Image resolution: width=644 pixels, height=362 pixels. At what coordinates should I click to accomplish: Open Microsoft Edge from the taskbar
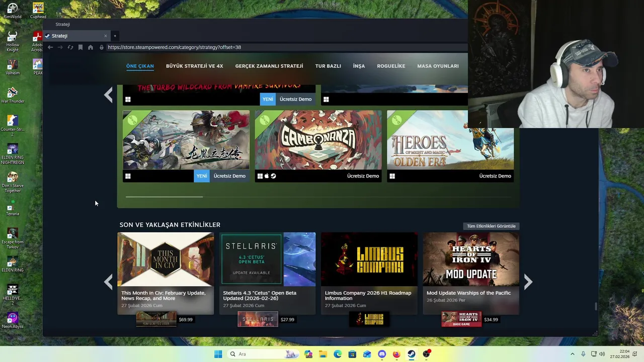tap(337, 354)
